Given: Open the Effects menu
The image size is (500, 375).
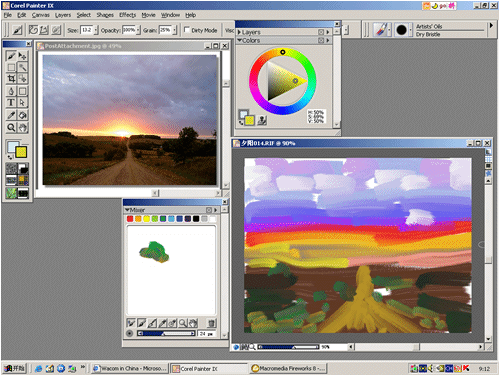Looking at the screenshot, I should point(127,15).
